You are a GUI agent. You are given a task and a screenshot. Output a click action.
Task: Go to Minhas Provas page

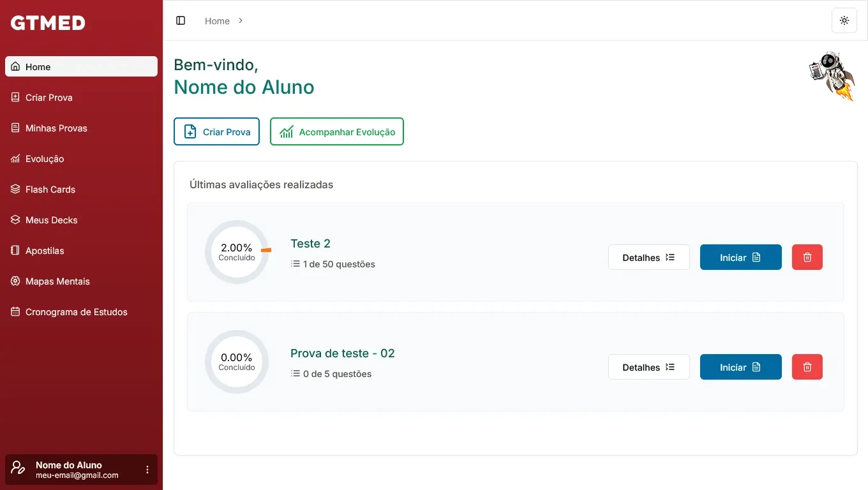click(x=56, y=128)
